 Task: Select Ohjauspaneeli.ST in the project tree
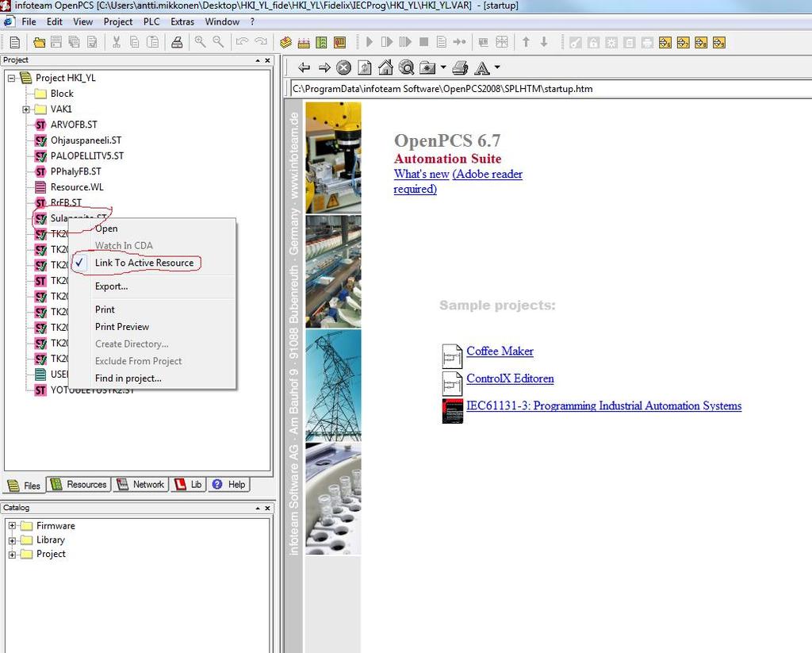(86, 140)
